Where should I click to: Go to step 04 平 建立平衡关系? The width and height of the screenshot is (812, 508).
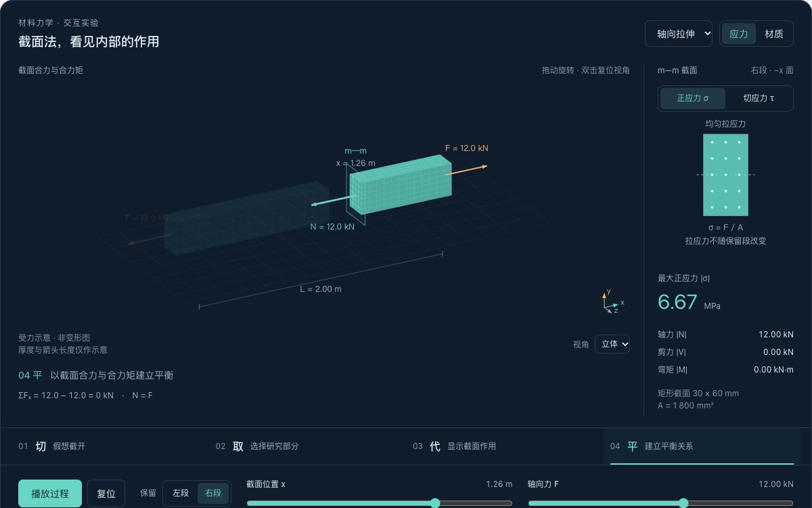click(702, 446)
